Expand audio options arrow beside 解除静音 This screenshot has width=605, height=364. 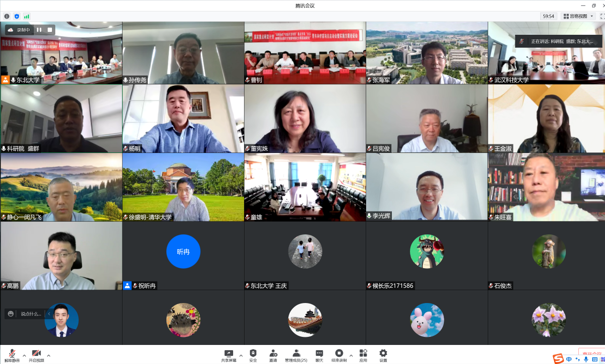tap(24, 355)
